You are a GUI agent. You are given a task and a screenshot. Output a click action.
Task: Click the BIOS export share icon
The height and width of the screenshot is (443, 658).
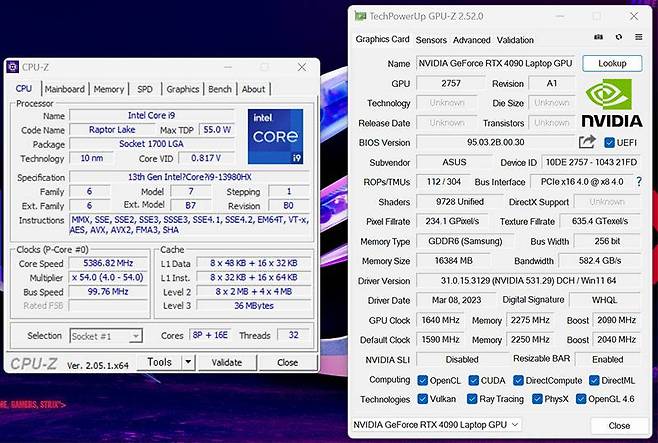click(x=587, y=142)
